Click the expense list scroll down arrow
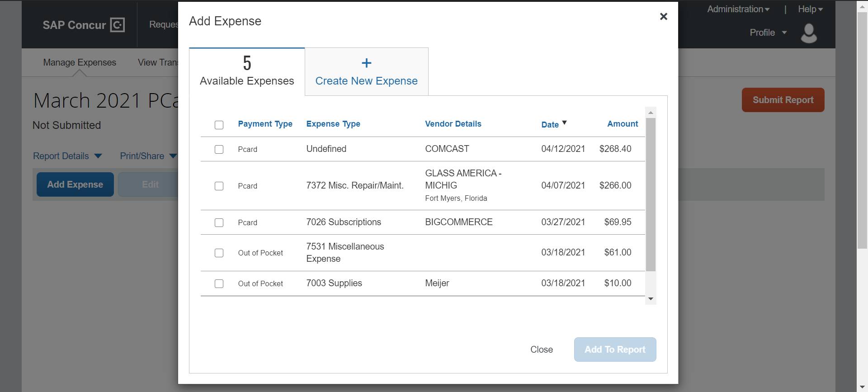Image resolution: width=868 pixels, height=392 pixels. point(651,299)
